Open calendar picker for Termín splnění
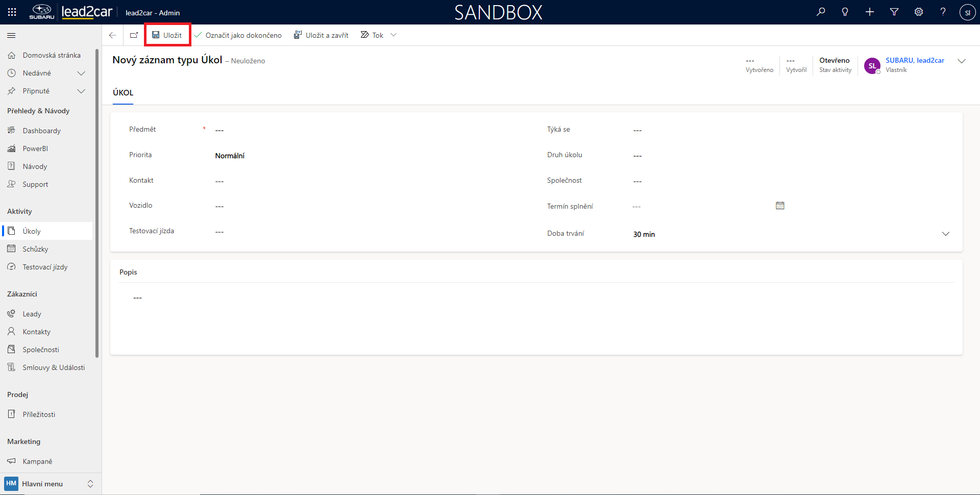980x495 pixels. point(780,206)
